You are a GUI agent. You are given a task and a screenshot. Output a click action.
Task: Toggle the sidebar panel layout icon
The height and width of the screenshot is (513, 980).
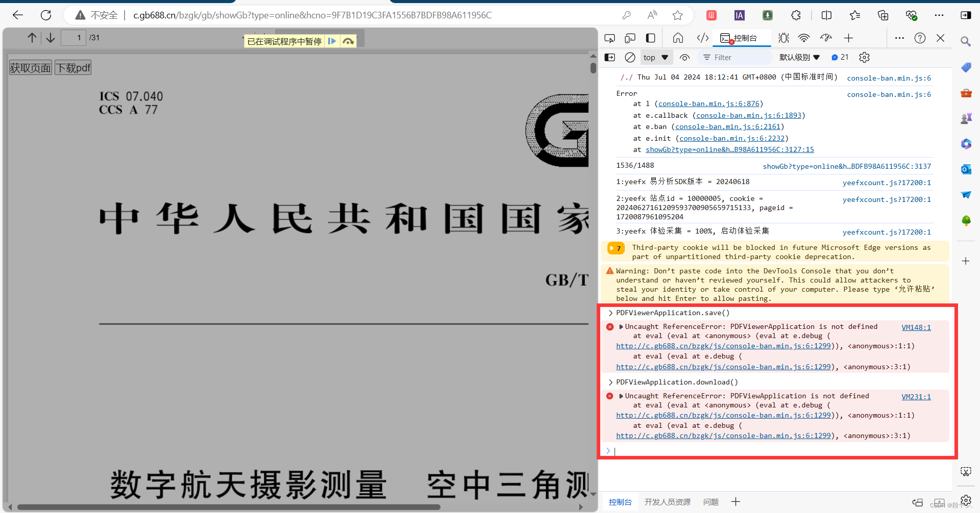coord(650,38)
